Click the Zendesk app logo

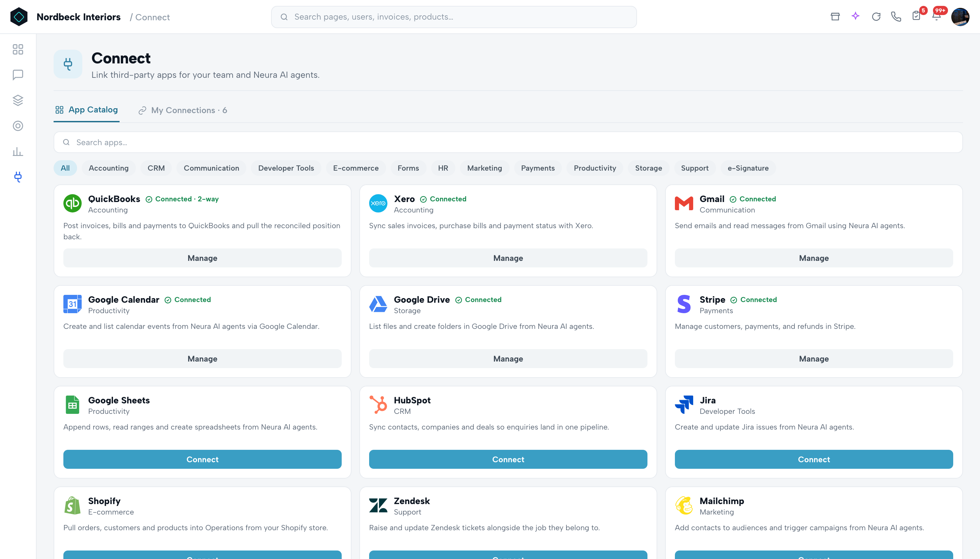point(378,505)
